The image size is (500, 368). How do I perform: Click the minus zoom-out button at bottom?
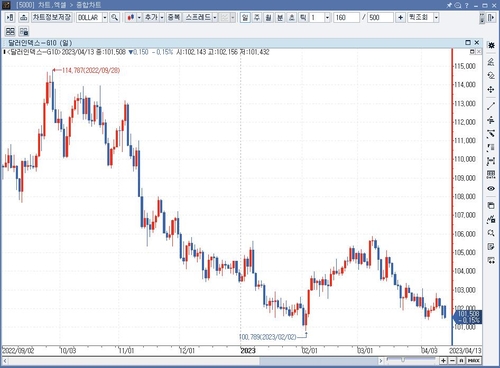[452, 361]
